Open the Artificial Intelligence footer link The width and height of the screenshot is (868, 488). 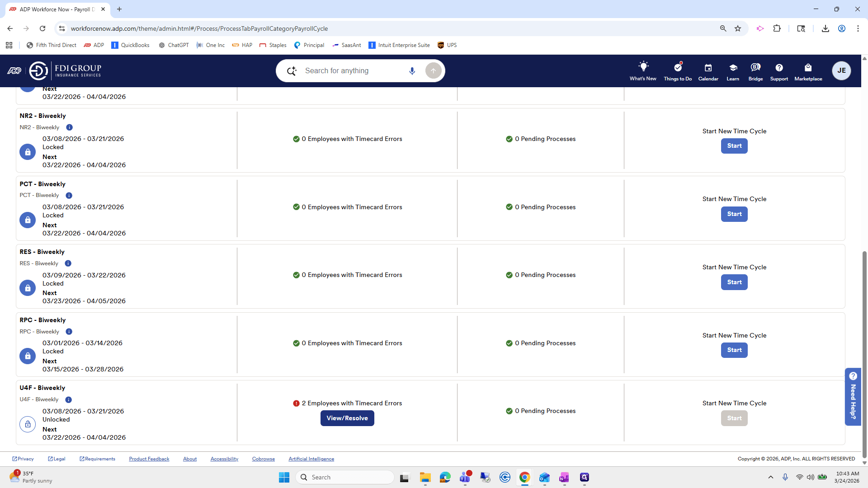point(311,459)
